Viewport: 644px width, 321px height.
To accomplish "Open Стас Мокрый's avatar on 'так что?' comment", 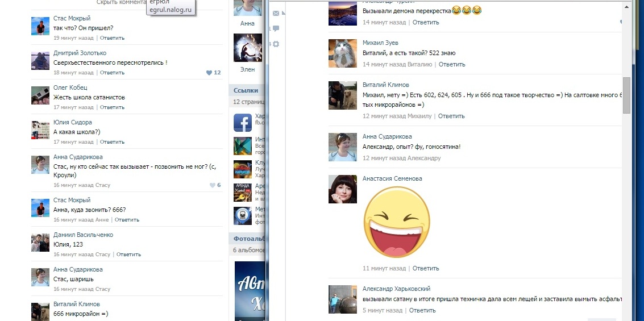I will pyautogui.click(x=40, y=26).
